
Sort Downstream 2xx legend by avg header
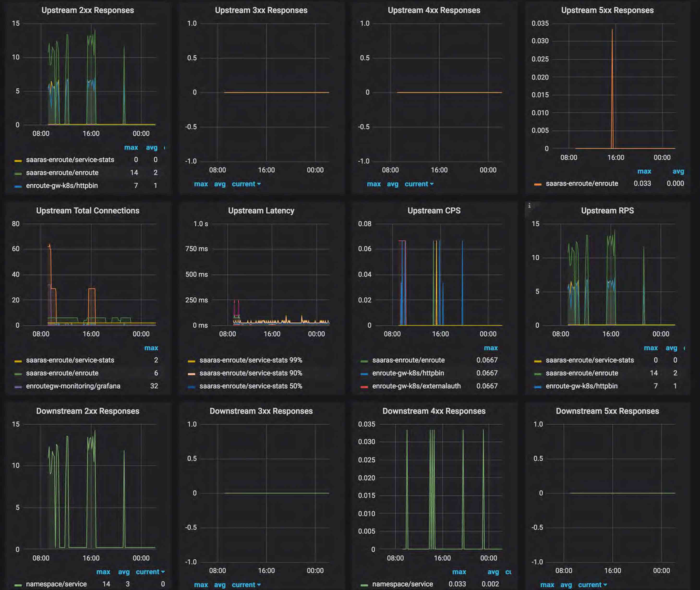[x=124, y=572]
